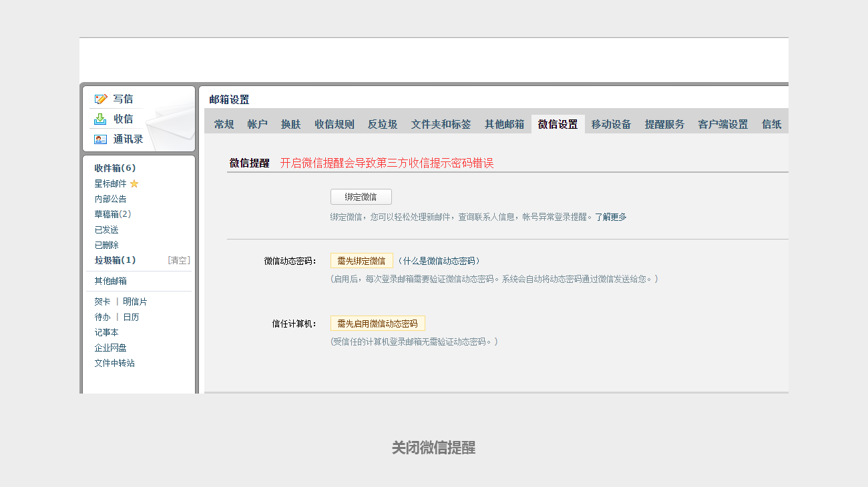Viewport: 868px width, 487px height.
Task: Click the compose mail pencil icon
Action: [x=101, y=99]
